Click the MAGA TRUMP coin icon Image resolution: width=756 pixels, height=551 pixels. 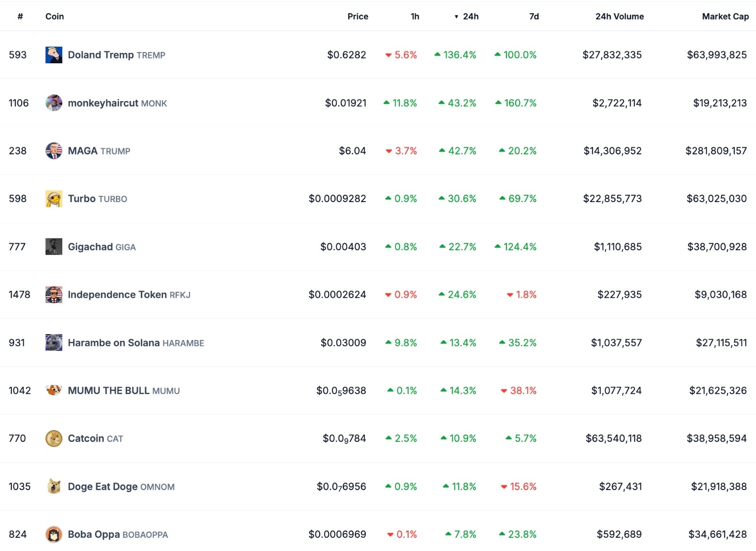point(53,151)
